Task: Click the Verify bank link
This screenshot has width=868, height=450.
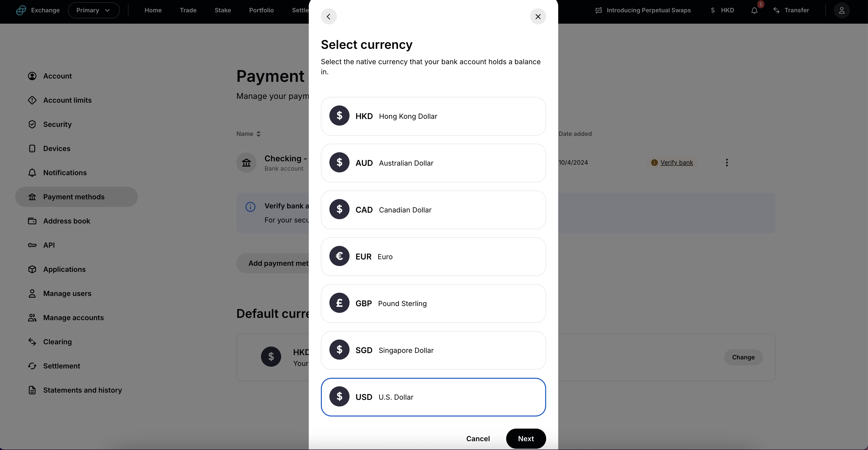Action: [x=677, y=163]
